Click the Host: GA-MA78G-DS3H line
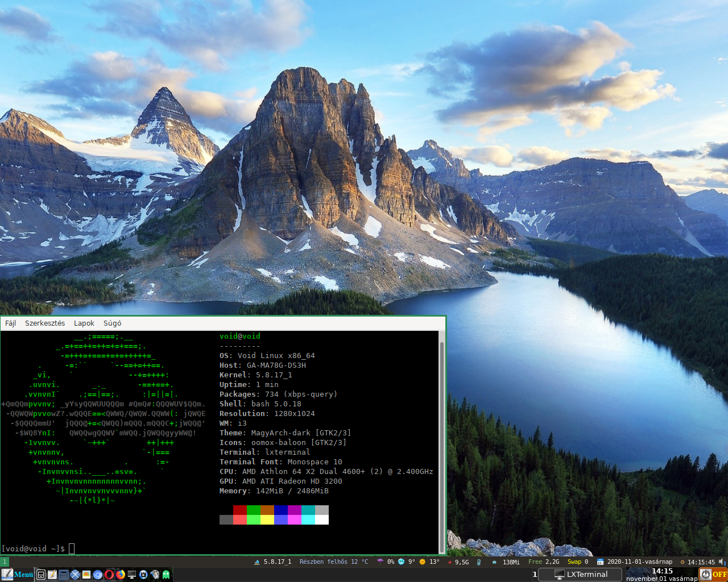 click(x=263, y=365)
